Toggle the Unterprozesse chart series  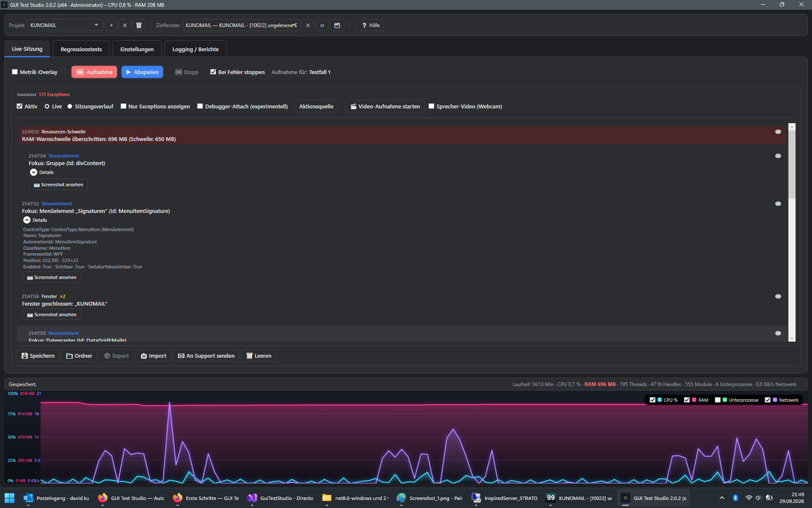pyautogui.click(x=718, y=400)
